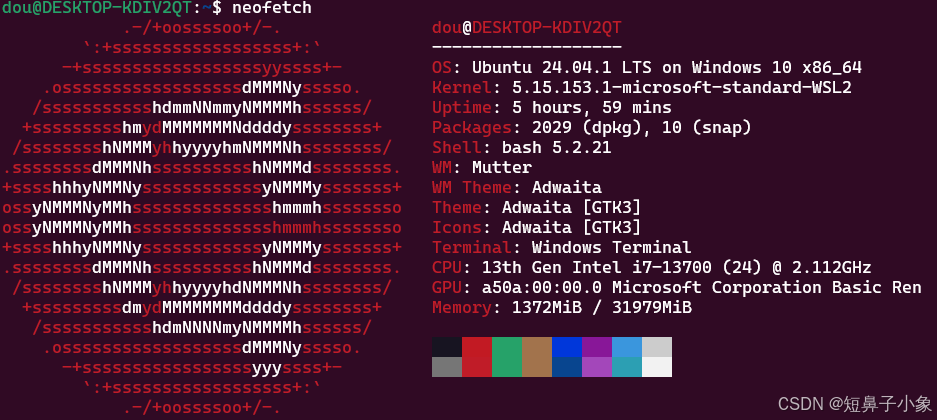Click the light purple bottom-row swatch
Image resolution: width=937 pixels, height=420 pixels.
click(597, 367)
